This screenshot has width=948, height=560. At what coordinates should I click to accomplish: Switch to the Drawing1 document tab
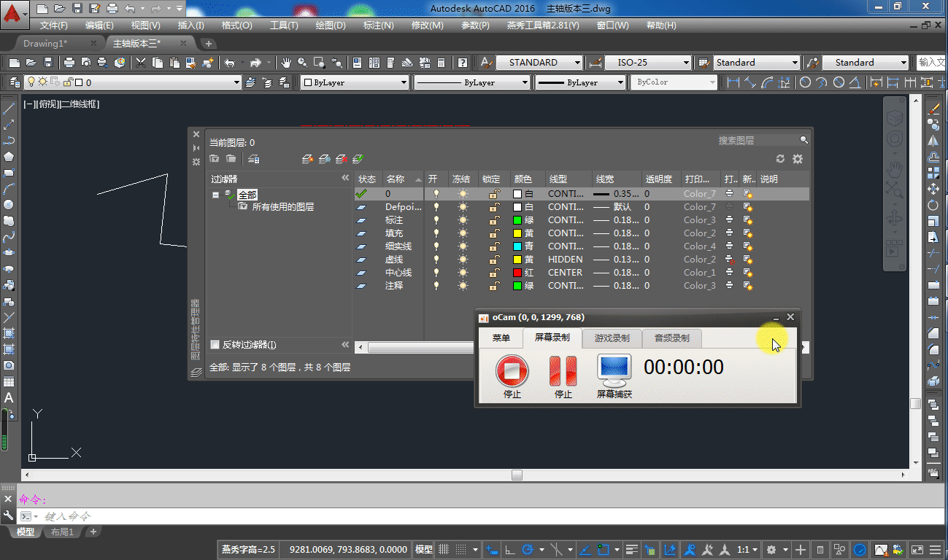point(45,44)
